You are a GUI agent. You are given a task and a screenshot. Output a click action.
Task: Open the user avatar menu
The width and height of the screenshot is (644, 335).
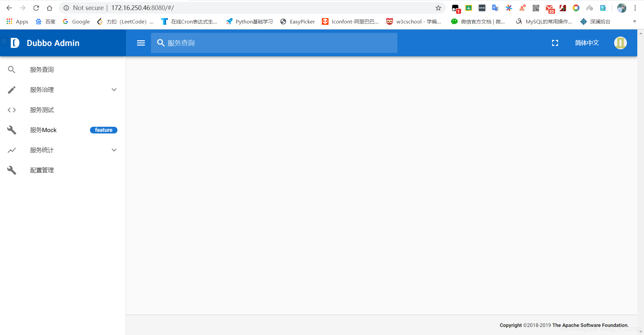[x=621, y=43]
